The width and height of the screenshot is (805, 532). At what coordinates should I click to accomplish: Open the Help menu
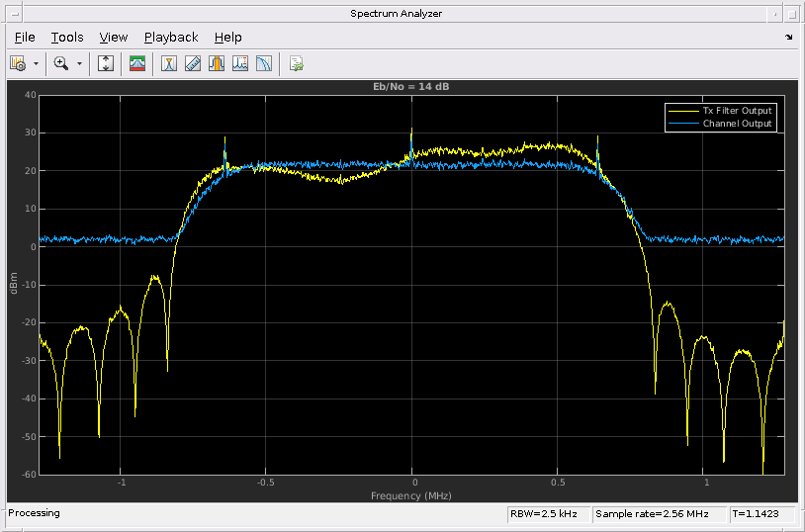point(227,37)
